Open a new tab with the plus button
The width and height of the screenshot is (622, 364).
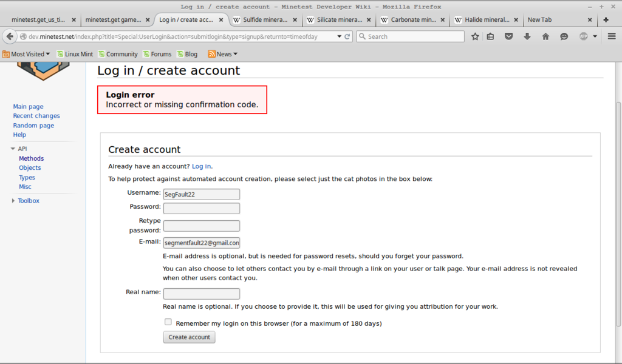point(606,19)
